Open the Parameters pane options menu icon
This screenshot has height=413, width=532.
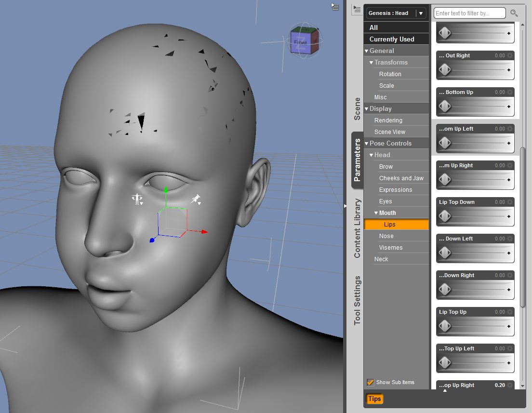[x=357, y=9]
